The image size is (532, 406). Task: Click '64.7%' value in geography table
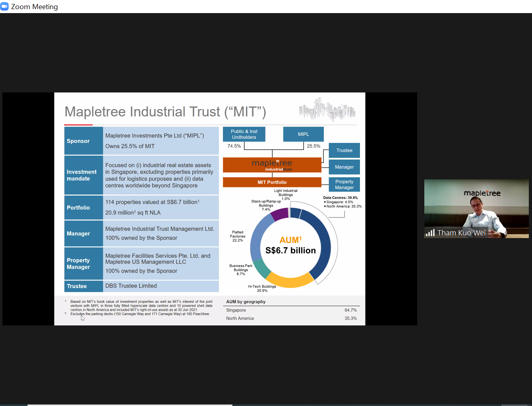[x=350, y=310]
